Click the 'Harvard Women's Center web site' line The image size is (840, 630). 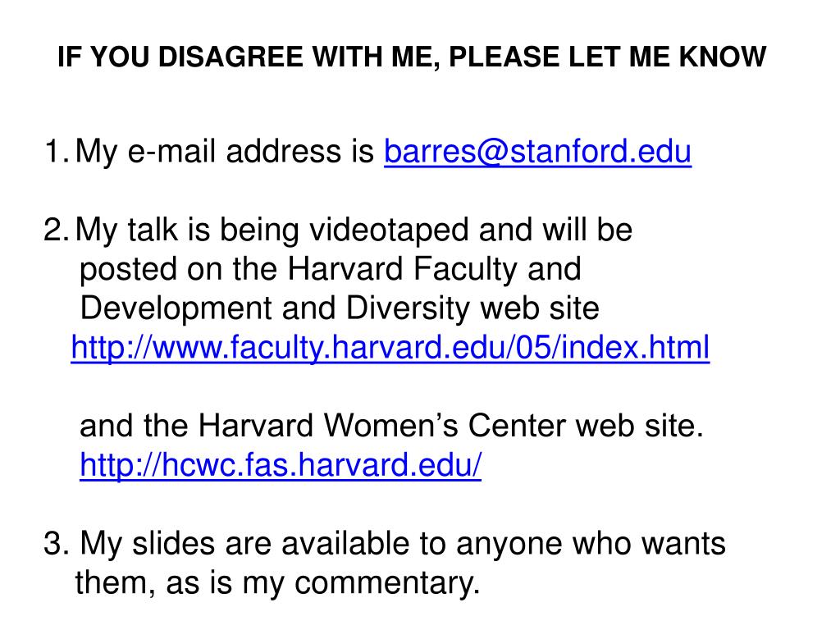tap(391, 426)
